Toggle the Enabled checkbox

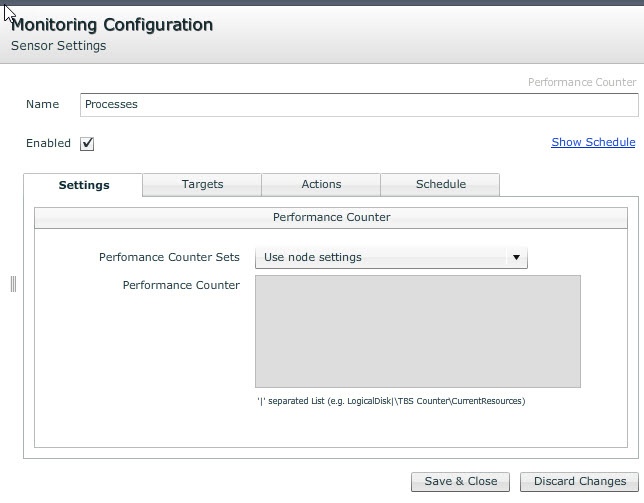pos(87,144)
